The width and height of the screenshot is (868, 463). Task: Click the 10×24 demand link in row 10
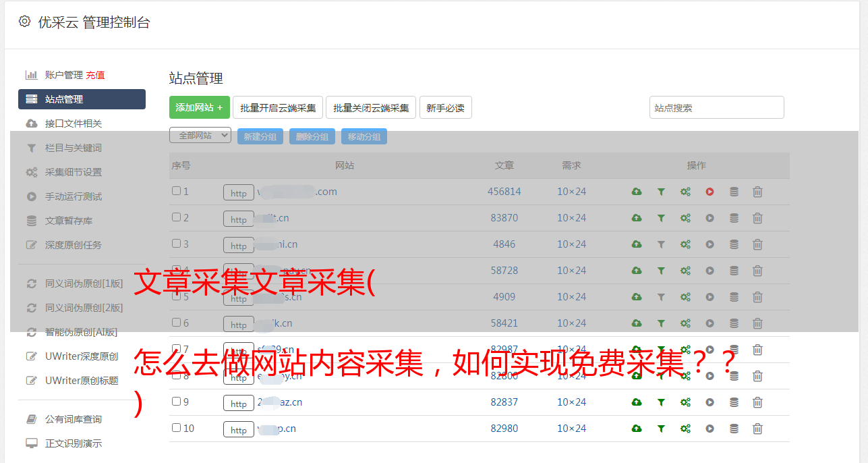click(571, 429)
